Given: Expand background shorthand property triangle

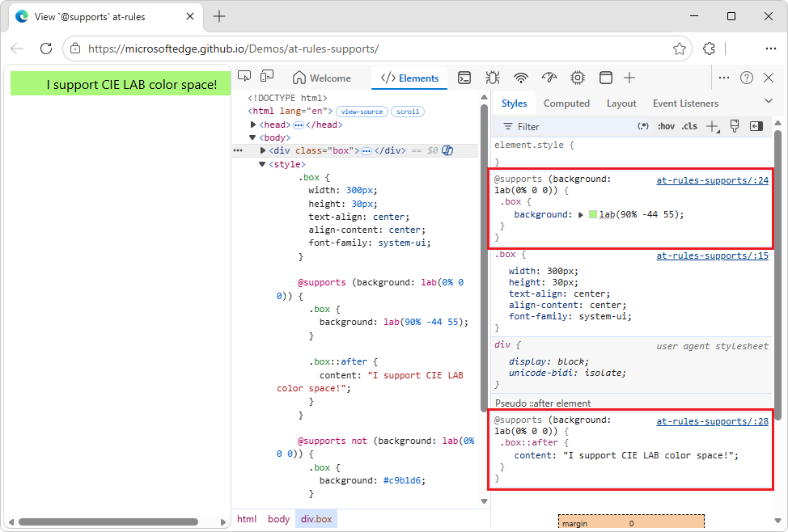Looking at the screenshot, I should tap(580, 215).
